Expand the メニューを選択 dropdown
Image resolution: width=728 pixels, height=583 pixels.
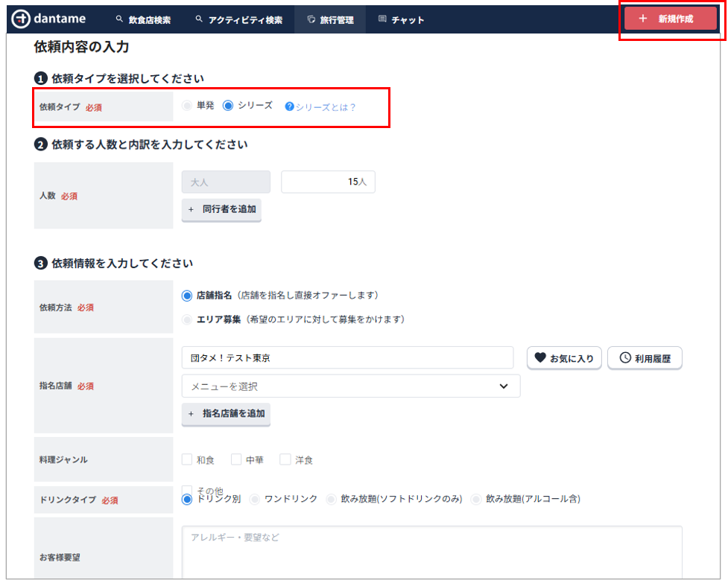pos(350,386)
